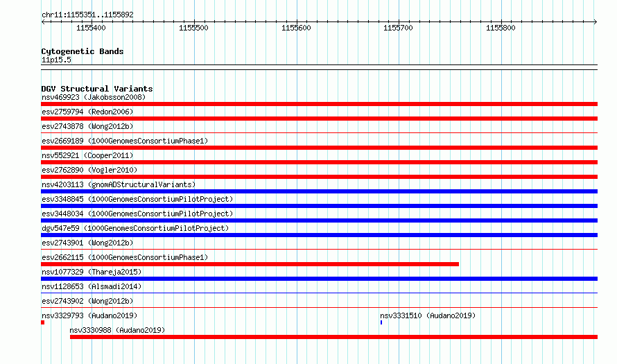The height and width of the screenshot is (364, 617).
Task: Click the nsv469923 (Jakobsson2008) variant label
Action: 94,97
